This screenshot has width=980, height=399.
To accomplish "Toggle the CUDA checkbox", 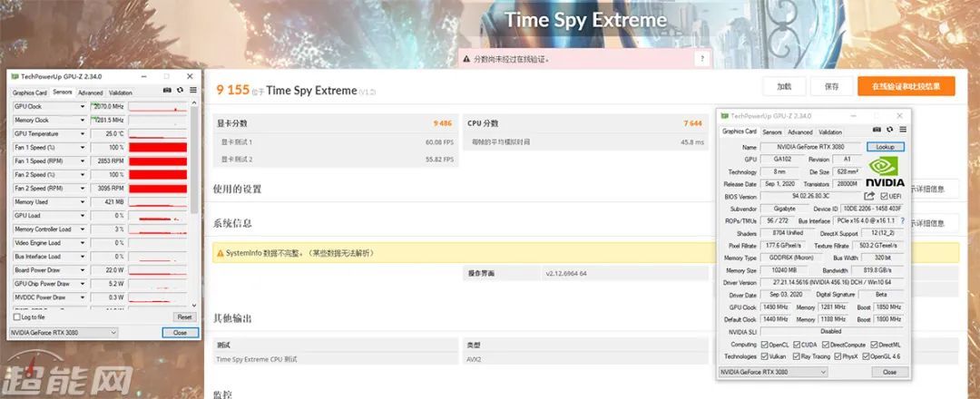I will point(797,345).
